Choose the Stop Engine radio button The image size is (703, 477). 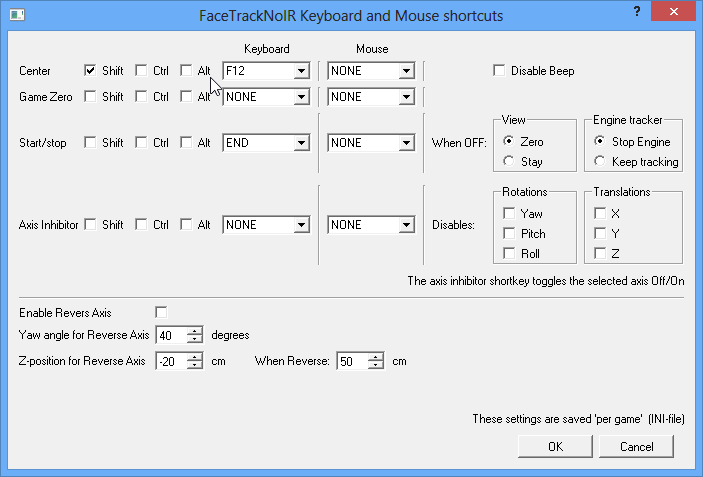pos(600,142)
